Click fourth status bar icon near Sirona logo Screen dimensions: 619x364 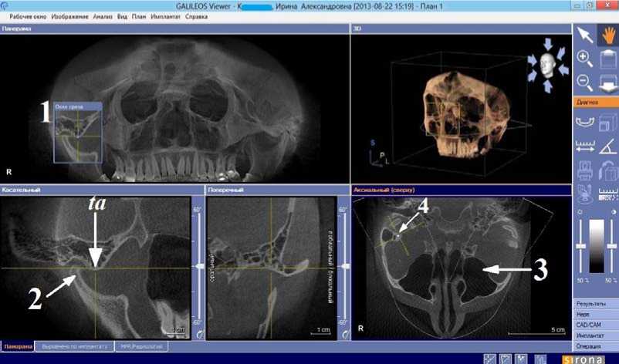pyautogui.click(x=540, y=359)
